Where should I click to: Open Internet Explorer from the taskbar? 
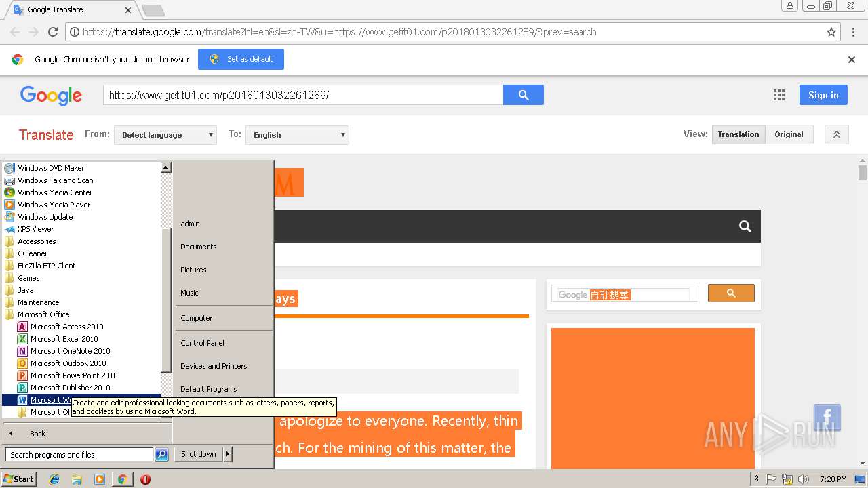coord(54,479)
